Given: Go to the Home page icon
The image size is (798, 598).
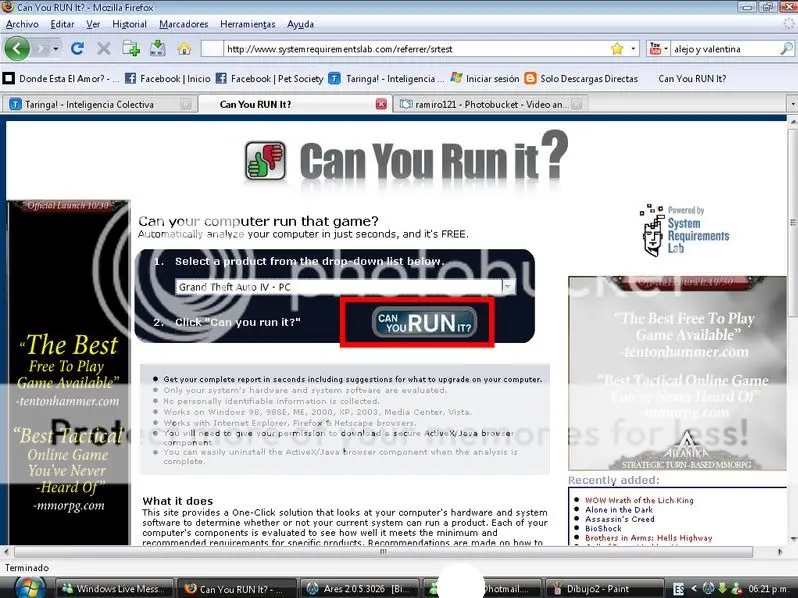Looking at the screenshot, I should [x=184, y=49].
